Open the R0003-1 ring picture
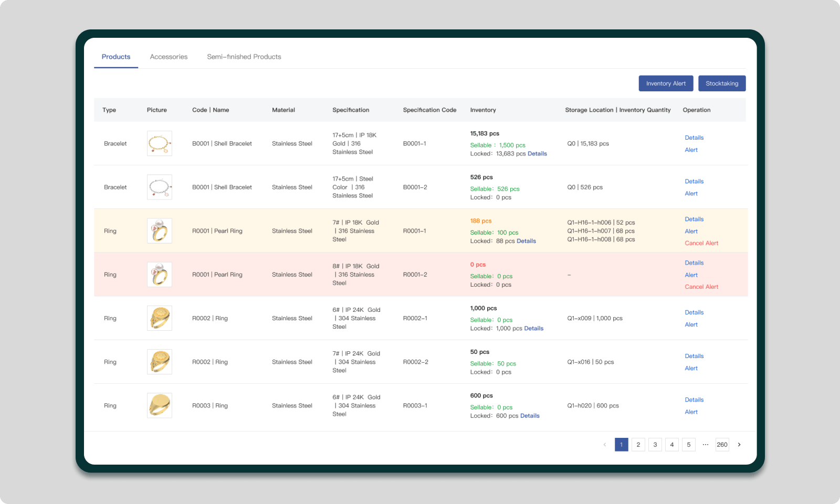840x504 pixels. (x=160, y=405)
